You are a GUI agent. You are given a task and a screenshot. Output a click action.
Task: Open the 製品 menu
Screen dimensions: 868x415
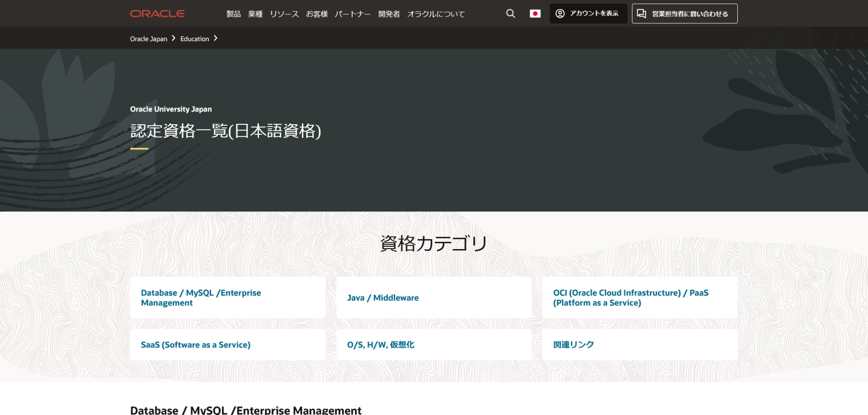click(233, 14)
